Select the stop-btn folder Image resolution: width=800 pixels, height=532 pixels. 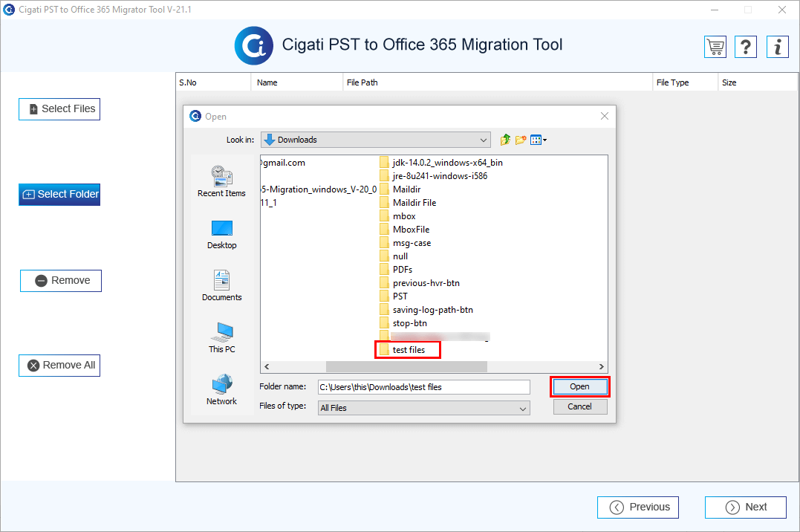403,323
